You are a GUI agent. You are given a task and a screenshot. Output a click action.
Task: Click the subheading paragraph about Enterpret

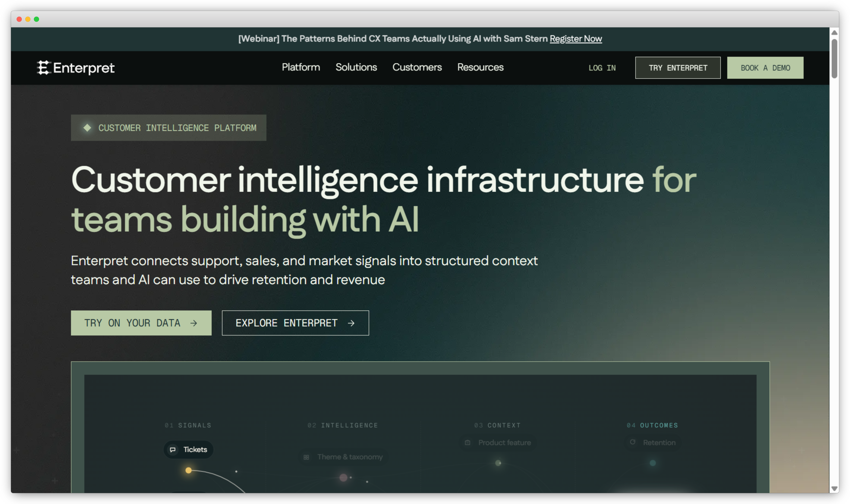tap(304, 270)
